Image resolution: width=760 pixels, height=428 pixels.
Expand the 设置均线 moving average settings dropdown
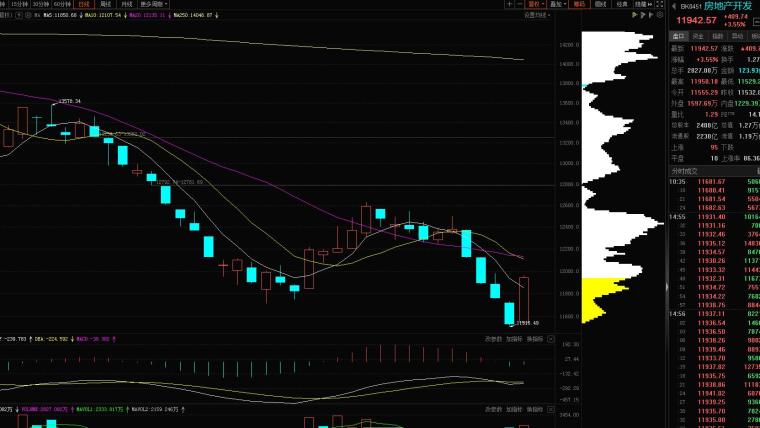pos(535,16)
